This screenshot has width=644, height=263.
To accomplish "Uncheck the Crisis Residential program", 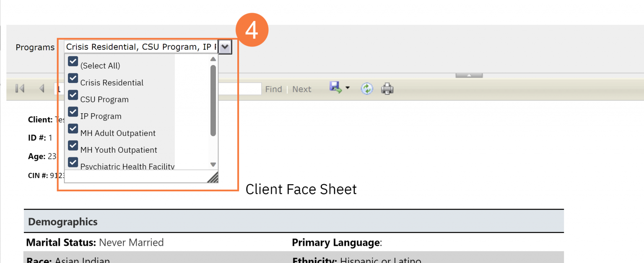I will click(x=73, y=78).
